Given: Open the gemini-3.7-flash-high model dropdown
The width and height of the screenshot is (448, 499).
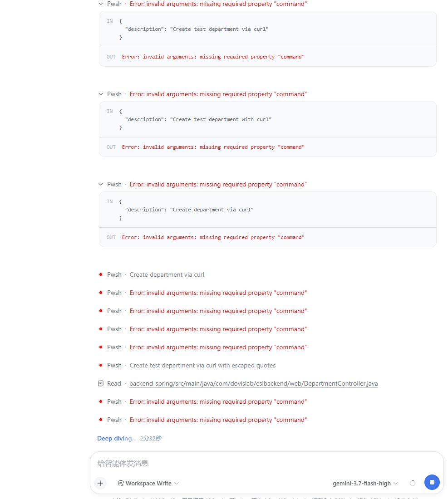Looking at the screenshot, I should point(365,483).
